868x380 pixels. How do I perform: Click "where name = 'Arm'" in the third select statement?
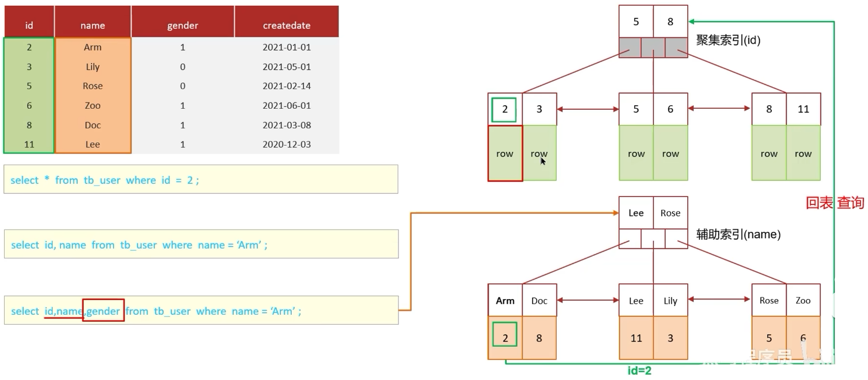pyautogui.click(x=249, y=311)
